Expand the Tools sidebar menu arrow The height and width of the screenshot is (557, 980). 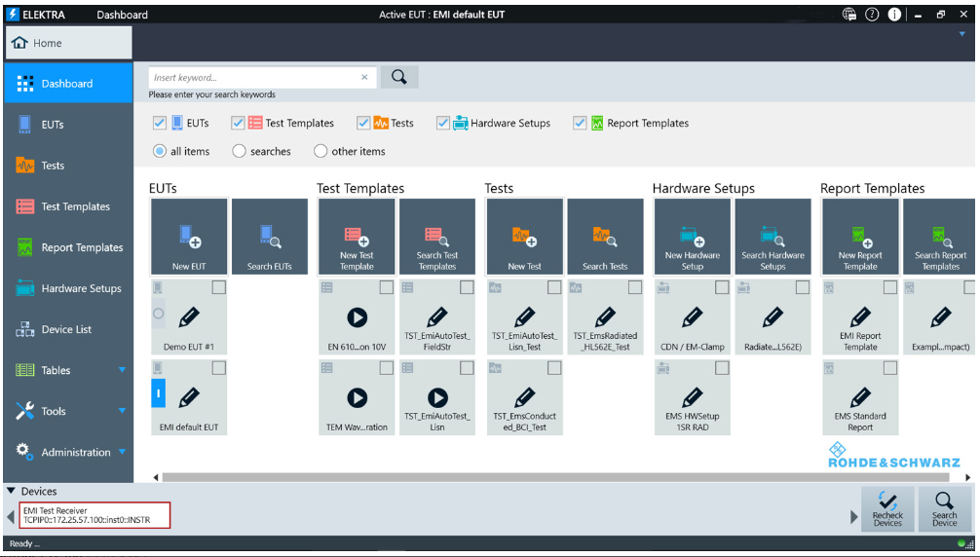point(122,411)
